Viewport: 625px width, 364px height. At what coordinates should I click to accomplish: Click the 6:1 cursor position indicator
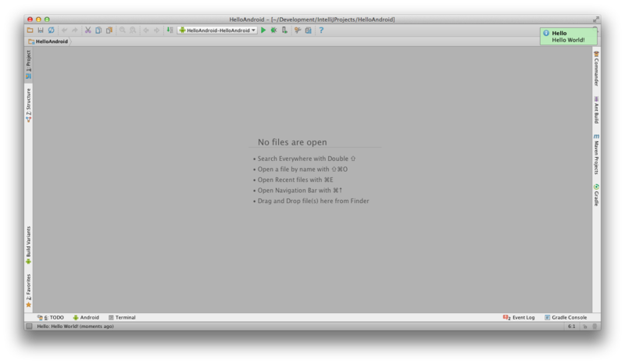pyautogui.click(x=572, y=327)
